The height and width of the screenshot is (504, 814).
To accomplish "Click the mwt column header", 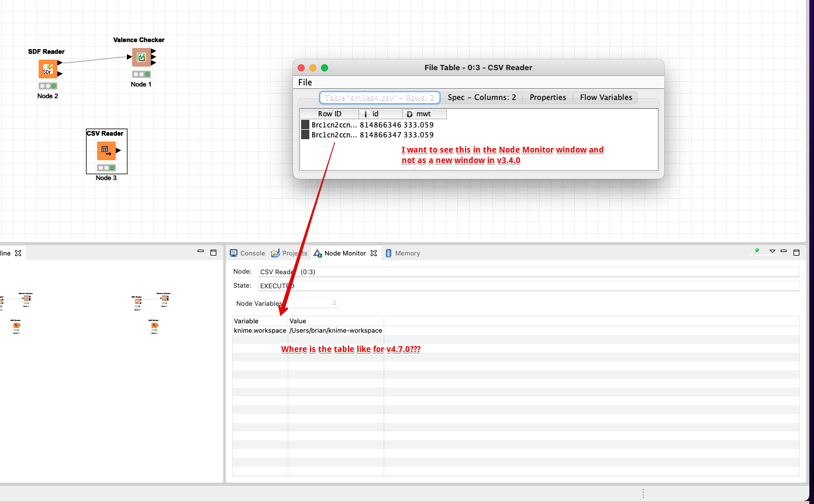I will 425,114.
